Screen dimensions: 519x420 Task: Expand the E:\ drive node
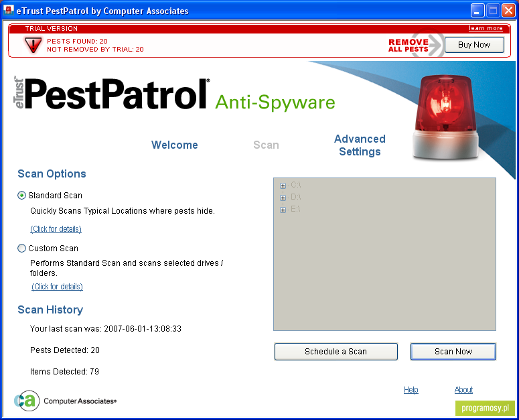pyautogui.click(x=283, y=210)
